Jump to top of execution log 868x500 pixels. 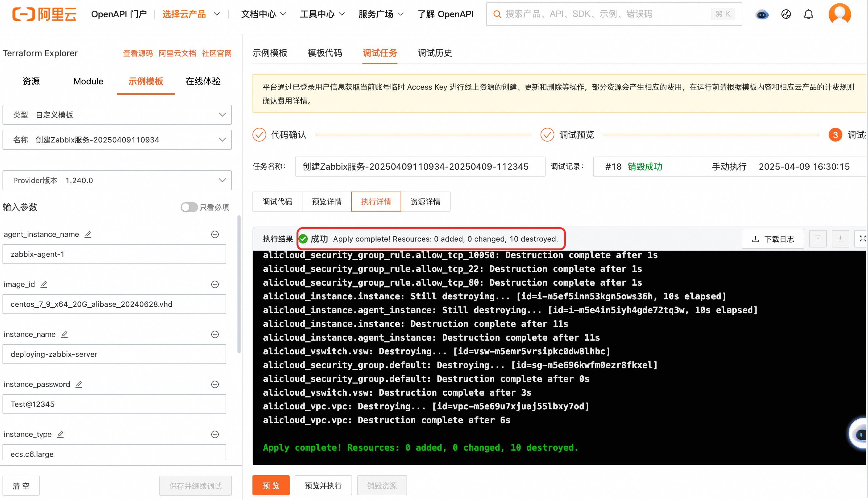817,239
